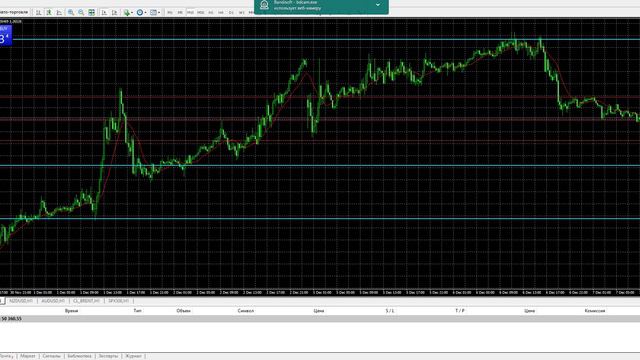Select the D1 timeframe button
This screenshot has width=640, height=360.
pyautogui.click(x=231, y=13)
